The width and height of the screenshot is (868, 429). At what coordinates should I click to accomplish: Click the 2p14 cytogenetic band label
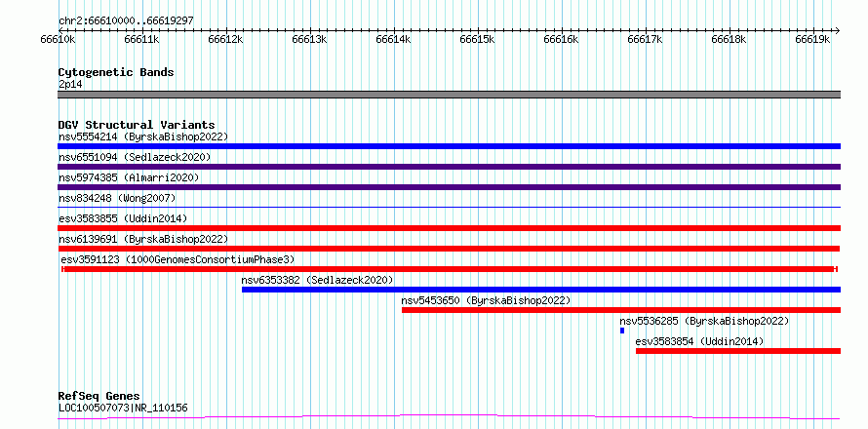pyautogui.click(x=70, y=84)
